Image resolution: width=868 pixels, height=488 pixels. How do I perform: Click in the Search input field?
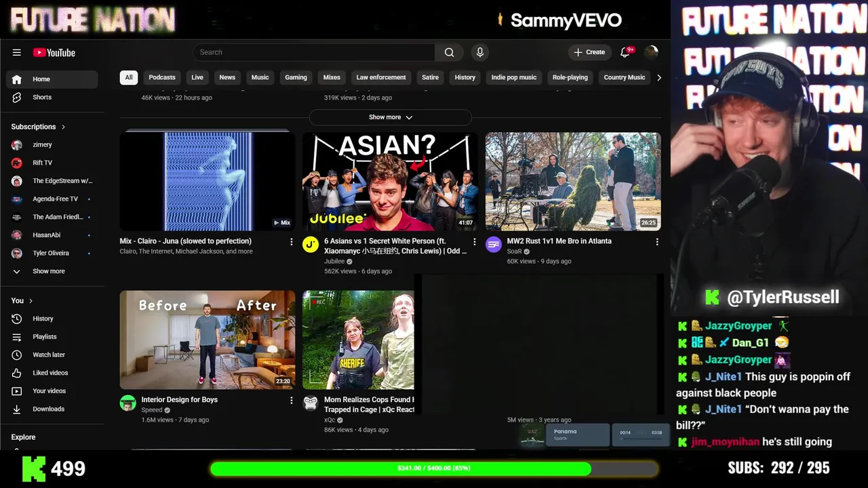(313, 52)
